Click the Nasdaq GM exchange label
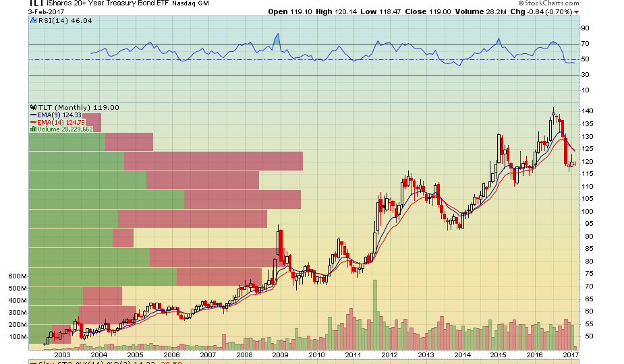This screenshot has height=364, width=624. coord(190,3)
